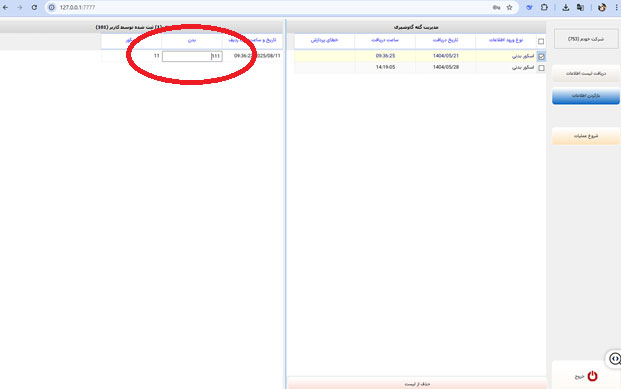This screenshot has width=621, height=389.
Task: Open the Chrome profile avatar
Action: [x=602, y=8]
